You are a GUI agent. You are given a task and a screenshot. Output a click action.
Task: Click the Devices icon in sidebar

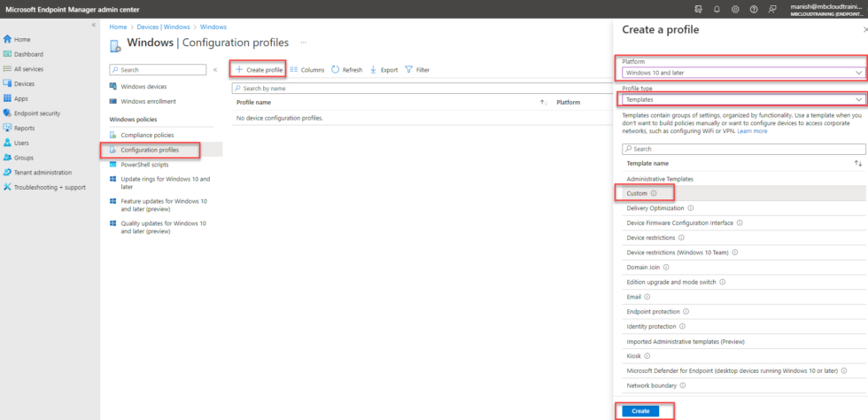pos(7,83)
